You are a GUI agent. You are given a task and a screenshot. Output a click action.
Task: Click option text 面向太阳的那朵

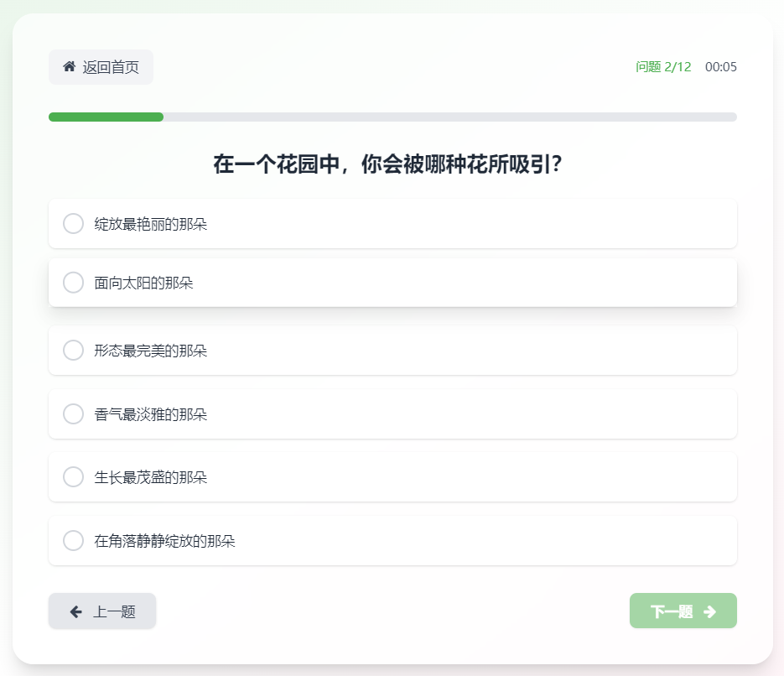tap(143, 283)
